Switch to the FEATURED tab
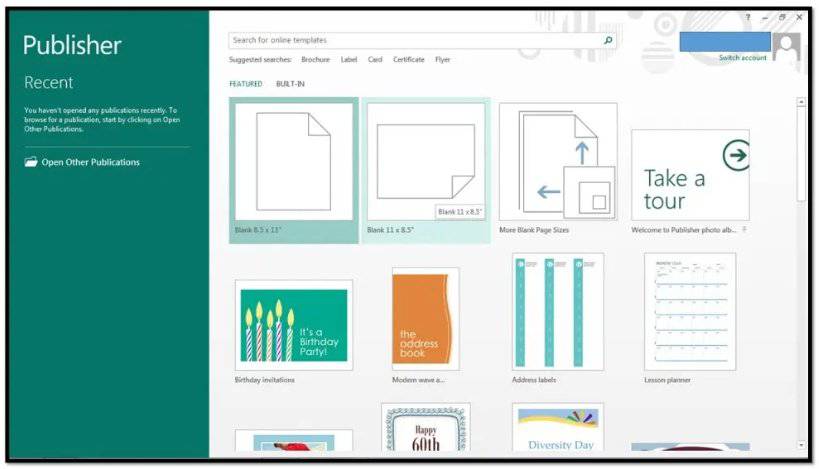The image size is (819, 469). [x=245, y=84]
